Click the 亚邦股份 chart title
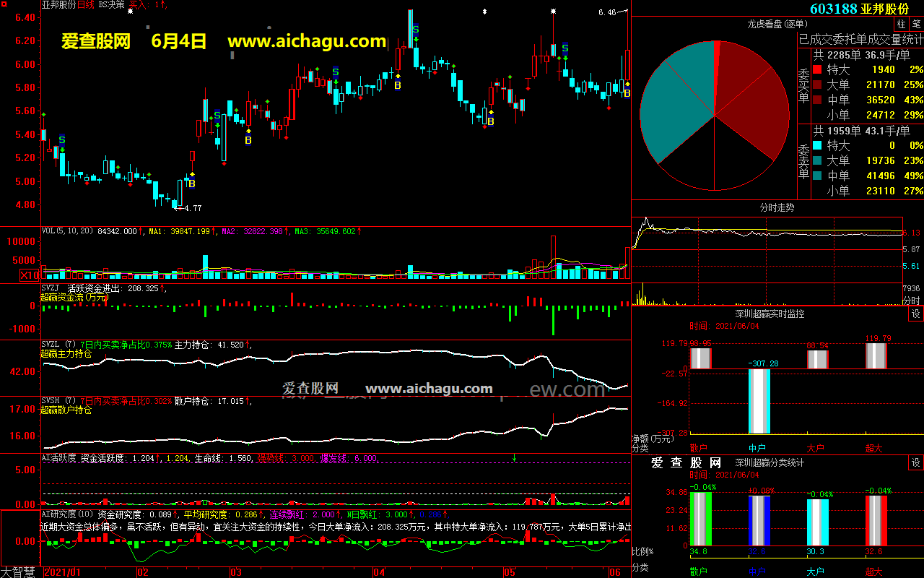Viewport: 924px width, 578px height. pos(58,4)
